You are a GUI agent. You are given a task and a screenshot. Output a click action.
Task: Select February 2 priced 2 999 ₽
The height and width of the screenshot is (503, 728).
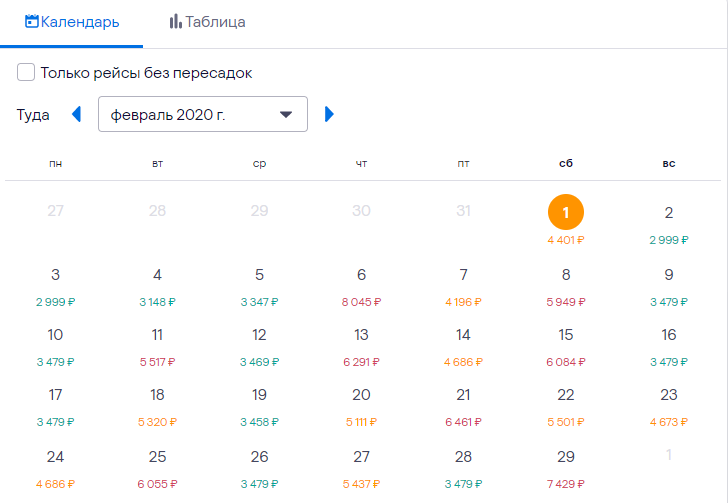668,223
